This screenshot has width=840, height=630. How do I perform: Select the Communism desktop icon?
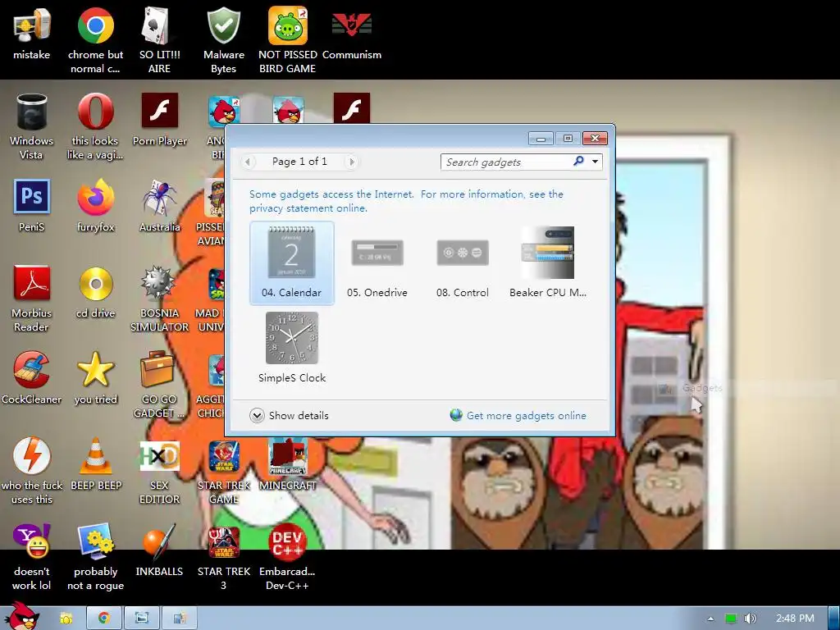coord(351,33)
